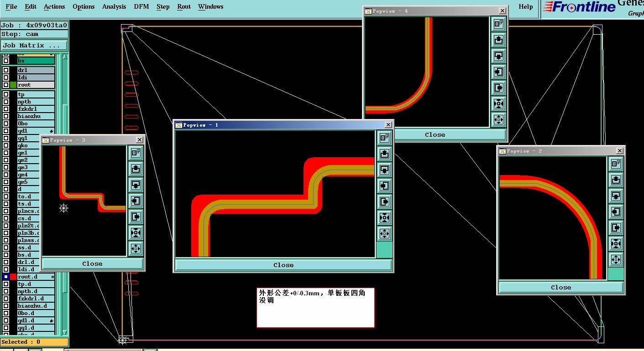Toggle the checkbox for layer fzkdrl.d
The image size is (644, 351).
6,299
